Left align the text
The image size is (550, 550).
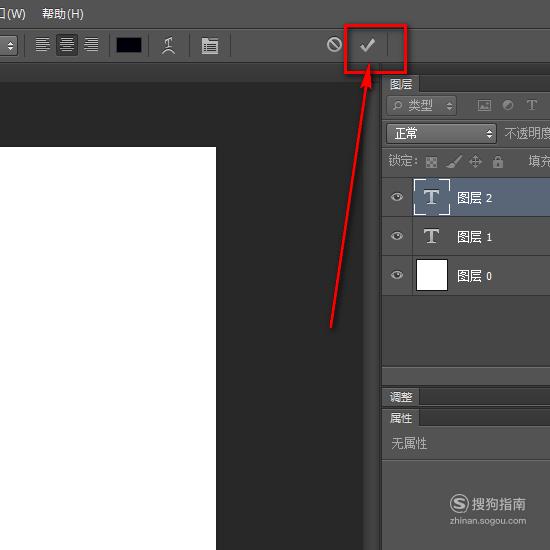43,45
